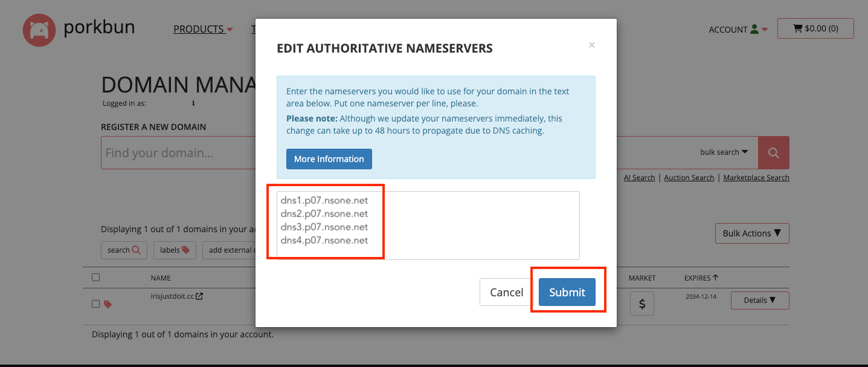Open the PRODUCTS menu
The width and height of the screenshot is (868, 367).
203,29
